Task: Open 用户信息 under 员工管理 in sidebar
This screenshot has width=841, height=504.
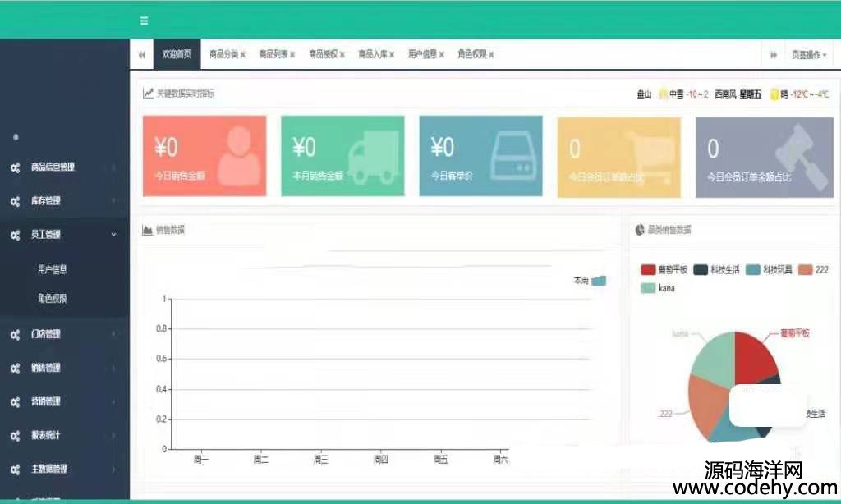Action: (x=53, y=269)
